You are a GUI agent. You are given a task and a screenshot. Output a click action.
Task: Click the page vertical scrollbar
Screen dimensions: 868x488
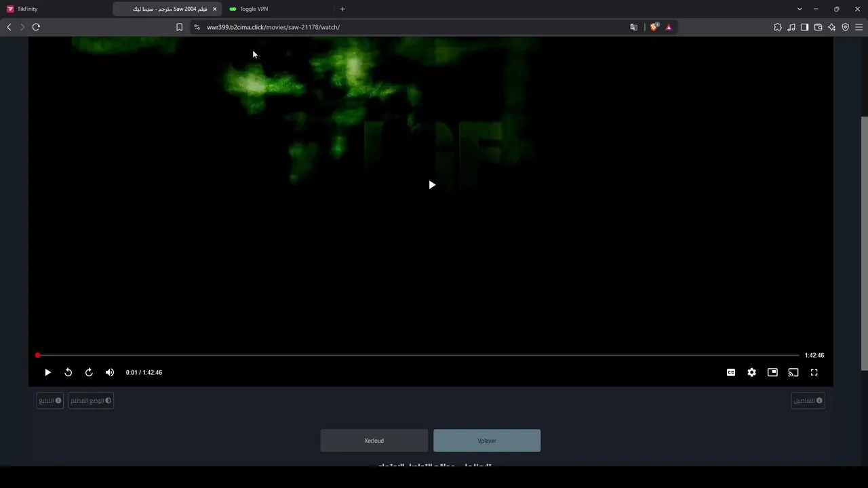pos(865,243)
